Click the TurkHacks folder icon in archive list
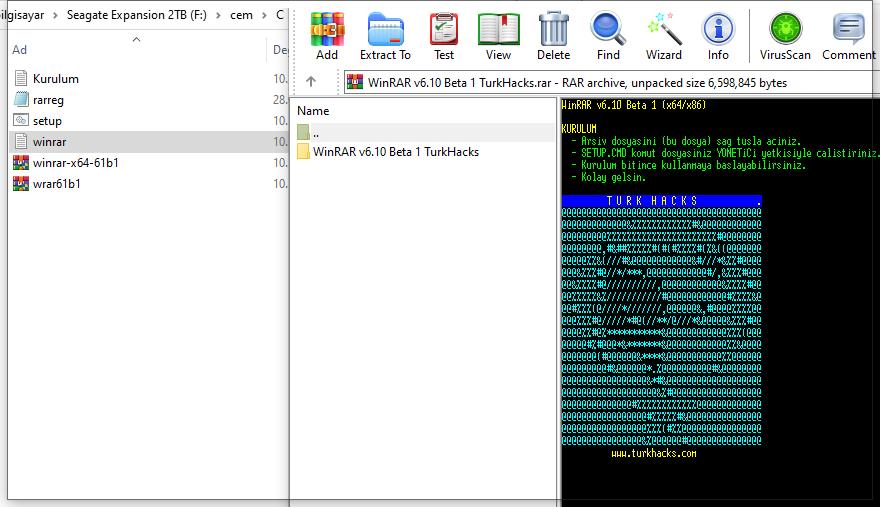Viewport: 880px width, 507px height. [x=303, y=152]
